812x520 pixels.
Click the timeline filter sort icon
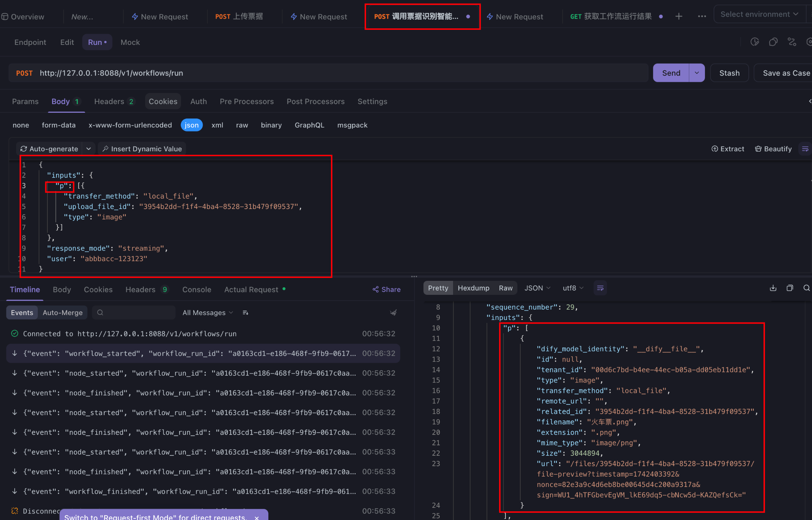click(245, 313)
